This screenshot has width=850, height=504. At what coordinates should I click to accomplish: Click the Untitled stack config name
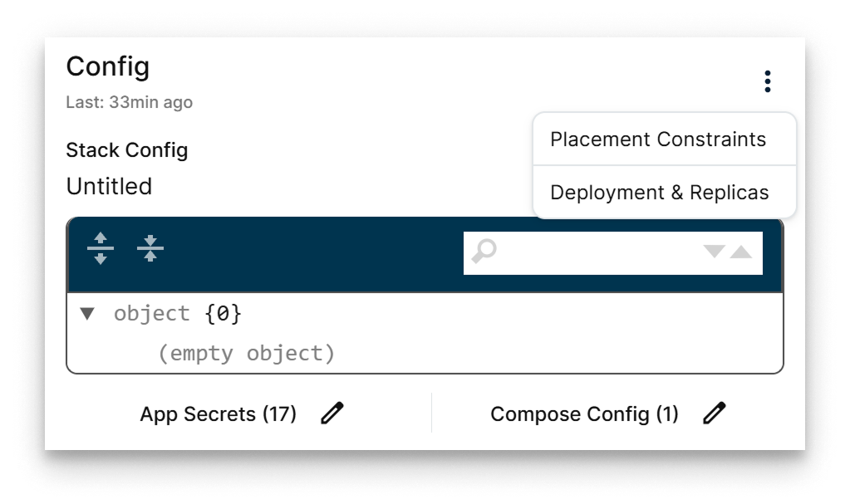[x=108, y=186]
